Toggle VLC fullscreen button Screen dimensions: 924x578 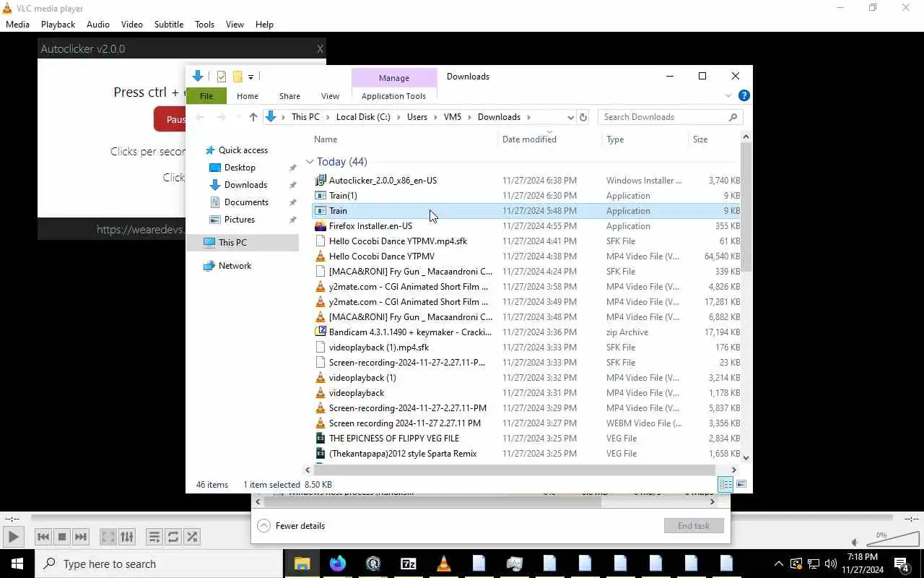point(108,537)
